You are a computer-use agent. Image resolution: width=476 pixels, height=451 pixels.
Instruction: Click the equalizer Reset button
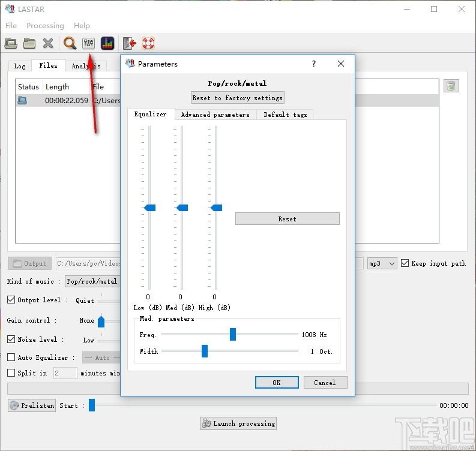(x=287, y=219)
